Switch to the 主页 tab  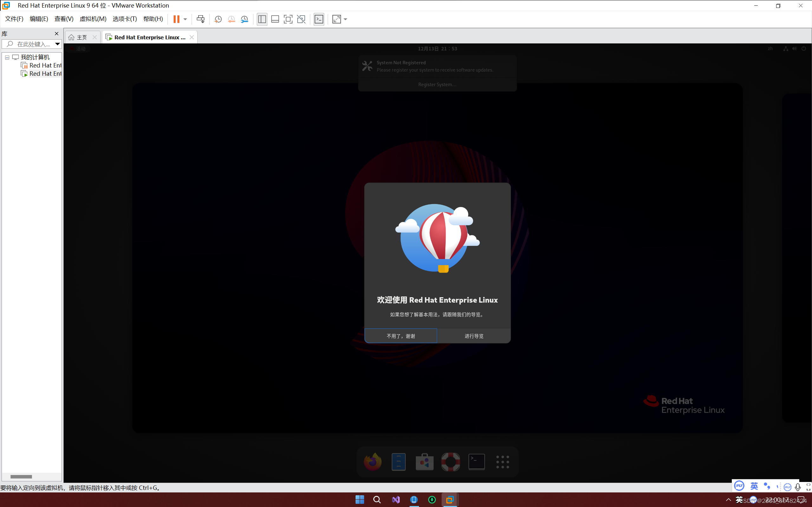point(82,37)
